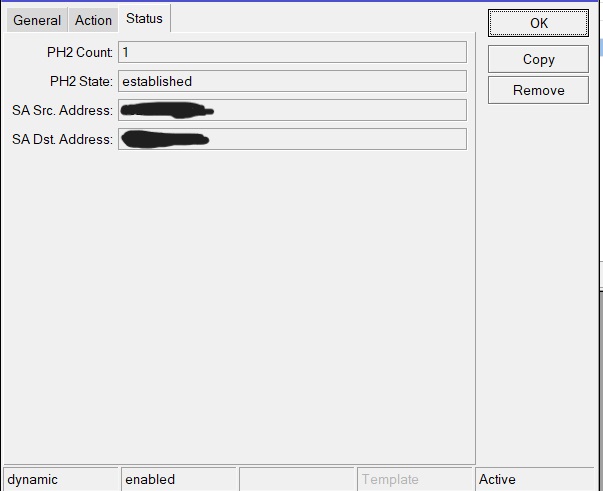Click the greyed 'Template' status entry
Image resolution: width=603 pixels, height=491 pixels.
(414, 479)
